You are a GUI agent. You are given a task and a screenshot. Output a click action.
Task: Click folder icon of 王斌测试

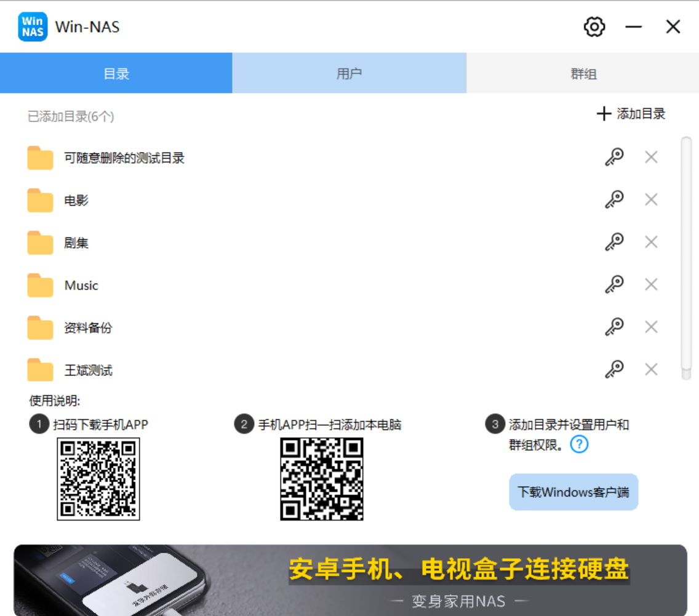(x=40, y=370)
